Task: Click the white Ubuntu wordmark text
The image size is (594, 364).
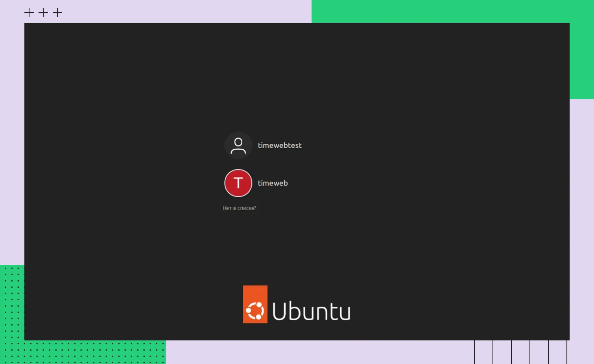Action: pyautogui.click(x=311, y=311)
